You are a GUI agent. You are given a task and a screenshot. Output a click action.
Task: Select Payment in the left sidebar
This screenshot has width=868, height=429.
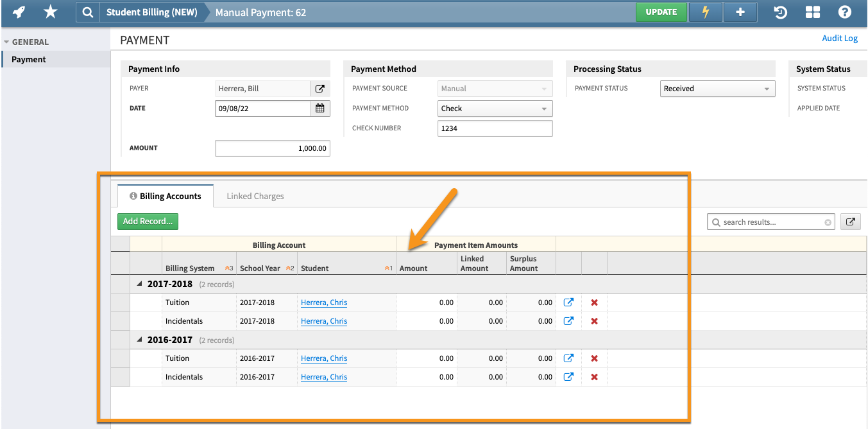click(x=30, y=59)
